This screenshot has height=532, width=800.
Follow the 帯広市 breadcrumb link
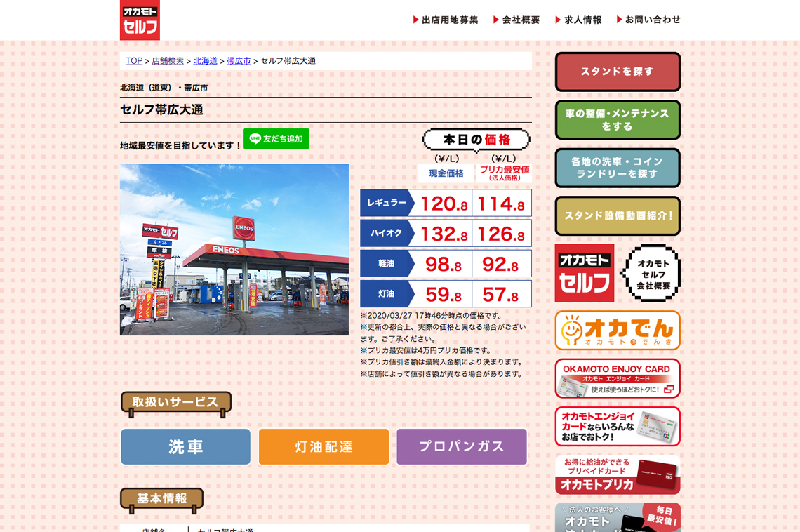click(239, 60)
